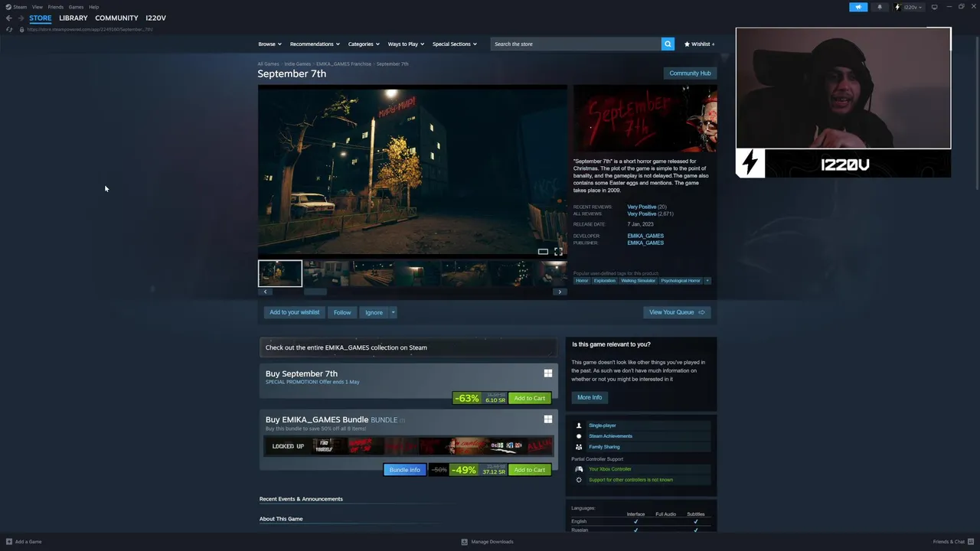Screen dimensions: 980x551
Task: Go back with the navigation back arrow
Action: pos(9,18)
